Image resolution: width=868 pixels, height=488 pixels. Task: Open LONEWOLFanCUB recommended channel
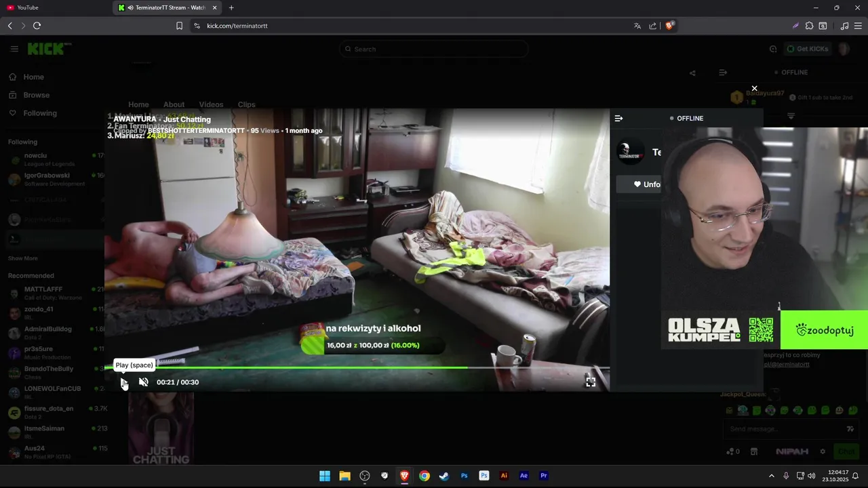56,392
